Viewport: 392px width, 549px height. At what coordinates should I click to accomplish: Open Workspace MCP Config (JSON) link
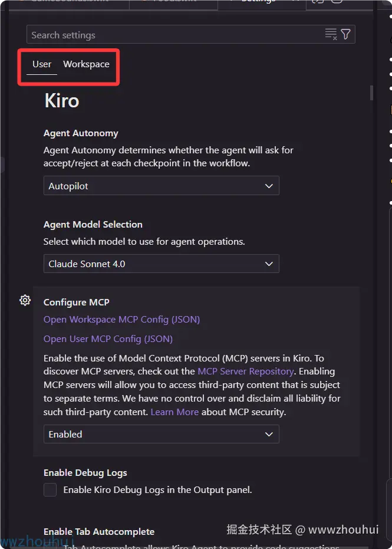click(x=122, y=320)
